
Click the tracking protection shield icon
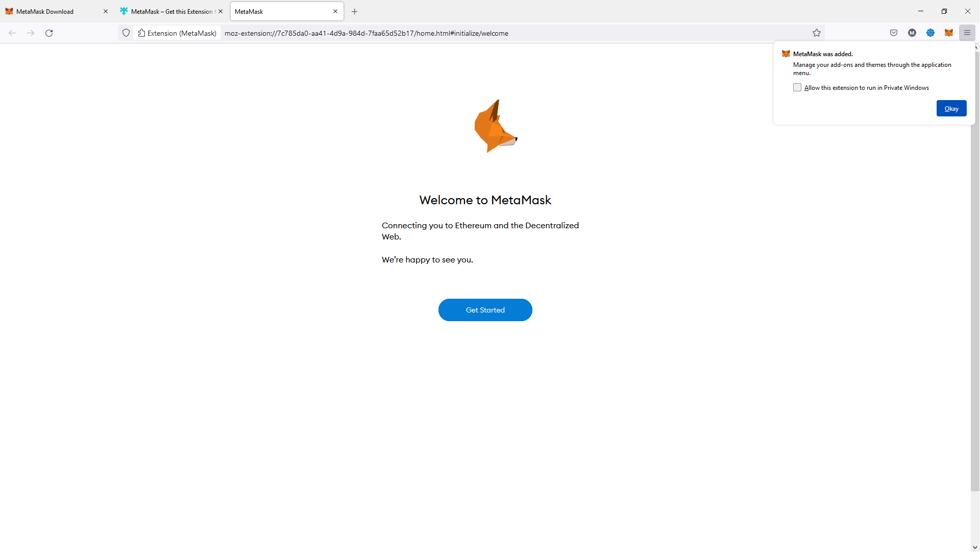coord(126,33)
